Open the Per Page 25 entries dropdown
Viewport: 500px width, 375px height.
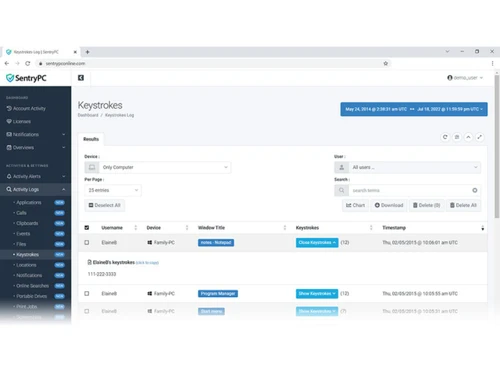pyautogui.click(x=113, y=190)
